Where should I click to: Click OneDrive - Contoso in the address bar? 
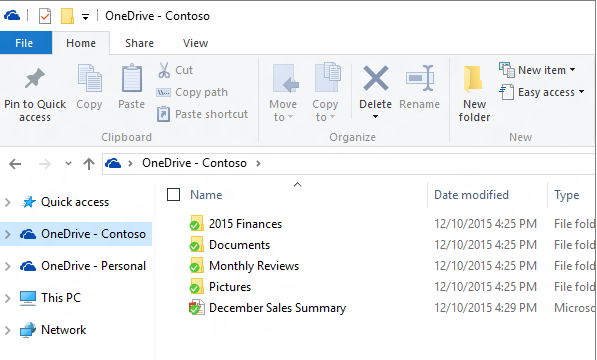(194, 163)
